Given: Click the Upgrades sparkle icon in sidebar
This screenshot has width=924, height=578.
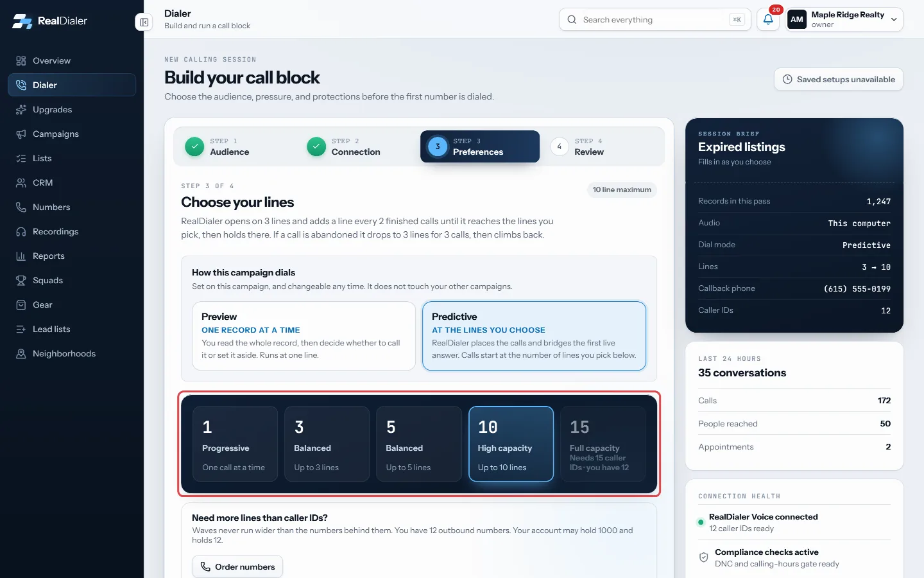Looking at the screenshot, I should 21,109.
